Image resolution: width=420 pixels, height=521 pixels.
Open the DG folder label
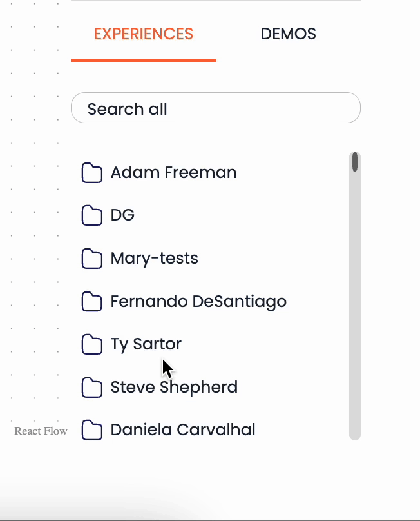122,215
